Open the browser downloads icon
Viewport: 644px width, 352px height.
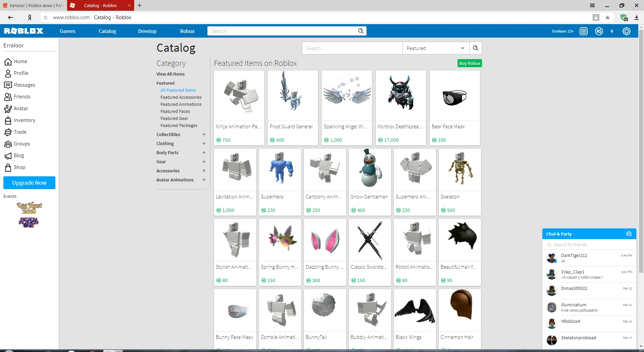pos(636,17)
